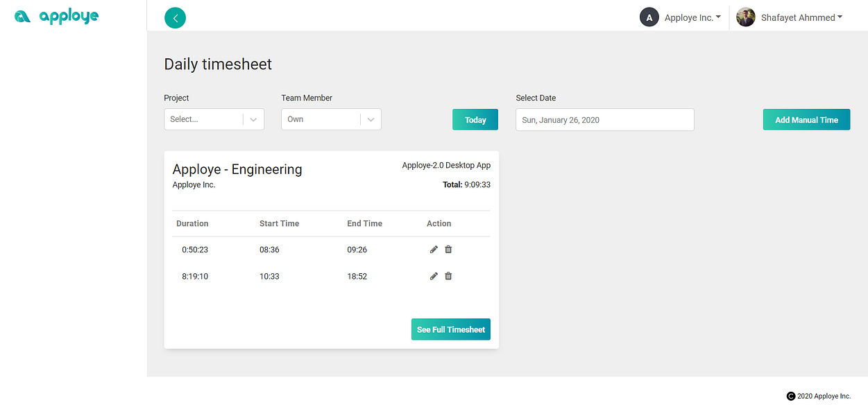Select the 8:19:10 duration cell
This screenshot has width=868, height=416.
coord(195,276)
